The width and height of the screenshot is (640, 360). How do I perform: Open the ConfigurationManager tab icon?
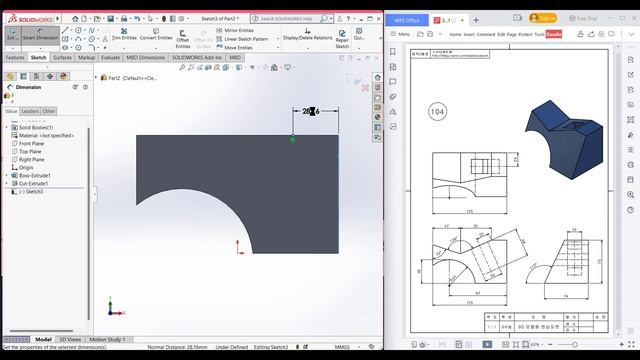click(x=36, y=76)
